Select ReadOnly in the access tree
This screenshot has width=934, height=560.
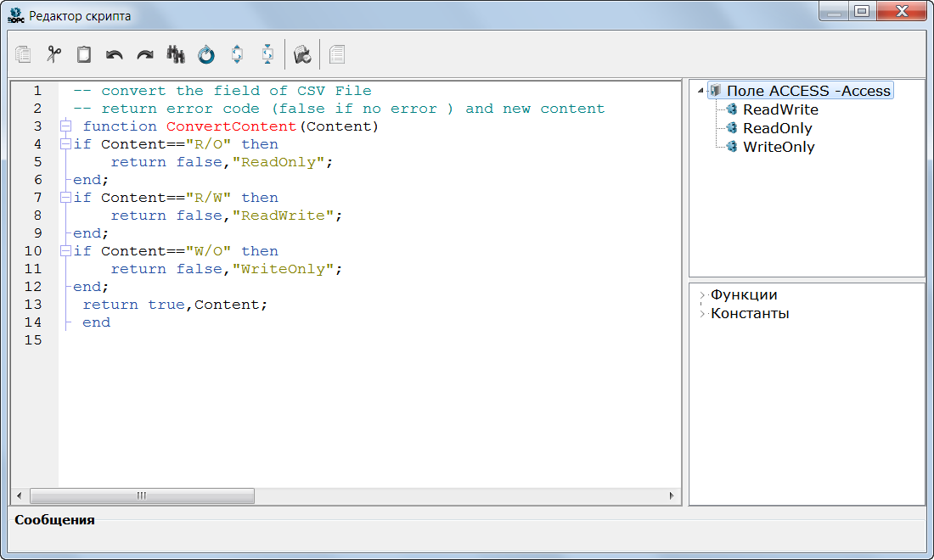pos(777,128)
